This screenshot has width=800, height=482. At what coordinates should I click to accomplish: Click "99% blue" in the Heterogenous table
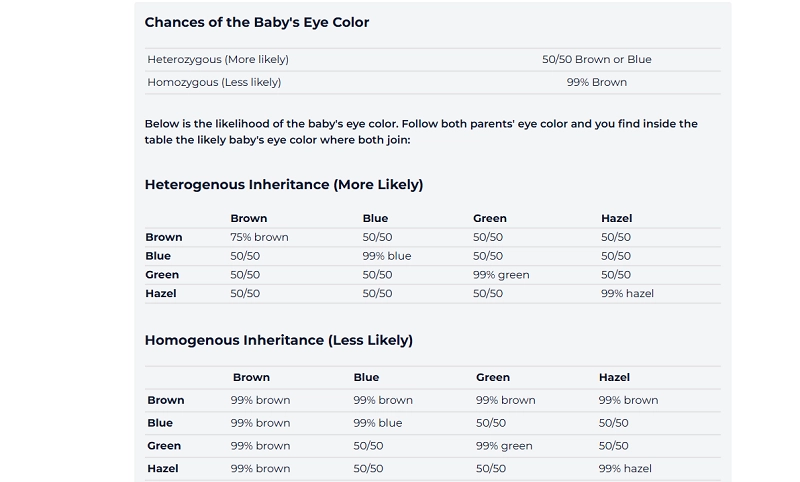coord(387,256)
